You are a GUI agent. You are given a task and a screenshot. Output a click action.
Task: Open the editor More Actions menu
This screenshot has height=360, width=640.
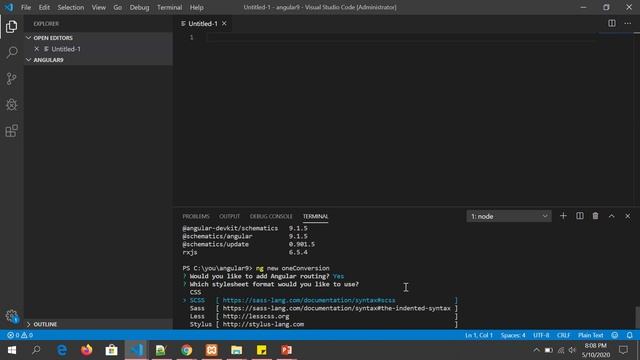pyautogui.click(x=628, y=23)
